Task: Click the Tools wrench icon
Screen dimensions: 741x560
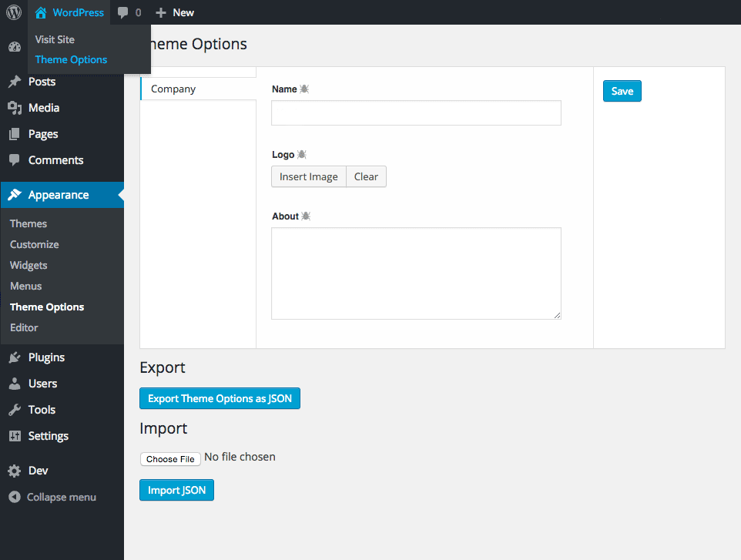Action: click(15, 410)
